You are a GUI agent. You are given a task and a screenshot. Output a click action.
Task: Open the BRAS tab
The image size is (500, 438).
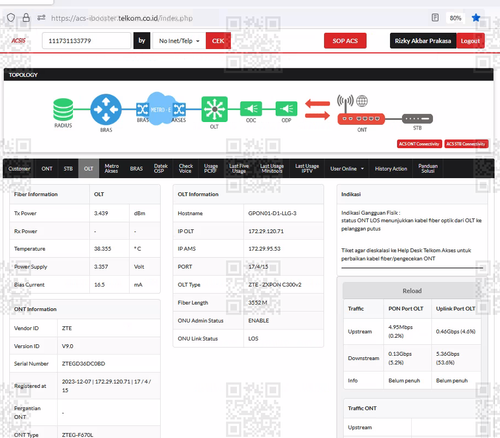136,169
